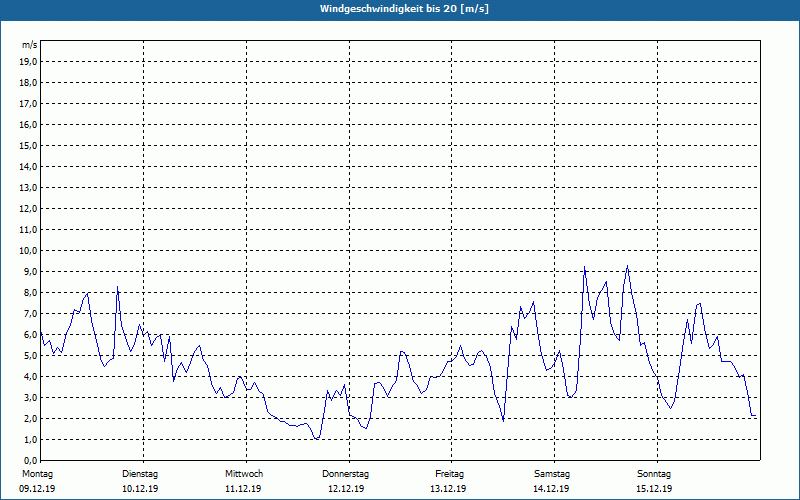Screen dimensions: 800x500
Task: Click the 'Sonntag' day label
Action: (654, 474)
